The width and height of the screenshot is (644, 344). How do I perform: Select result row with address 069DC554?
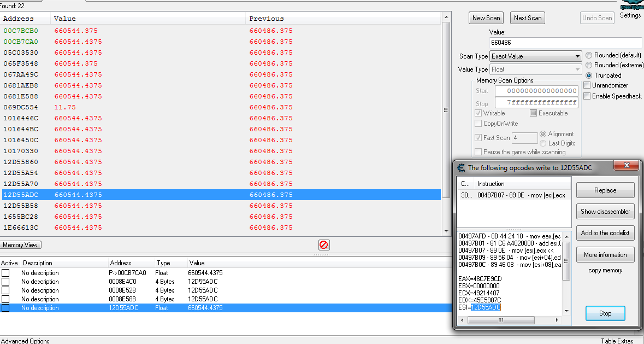point(221,107)
